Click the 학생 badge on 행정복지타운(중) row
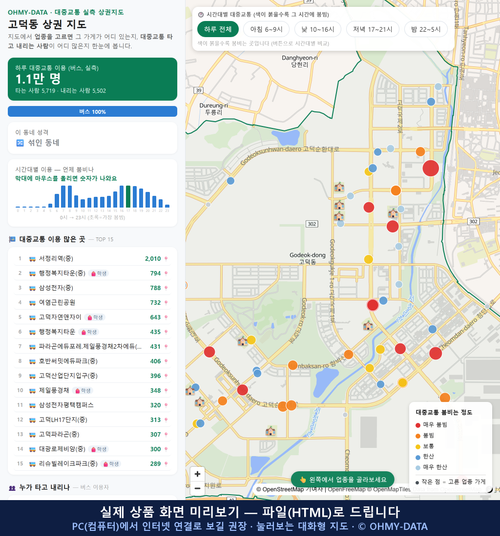This screenshot has width=500, height=536. pyautogui.click(x=99, y=273)
